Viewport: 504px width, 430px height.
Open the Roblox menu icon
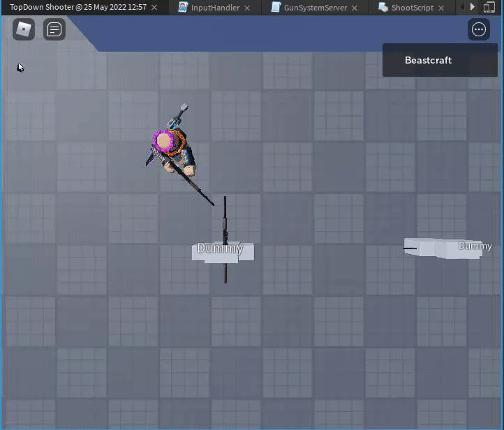[24, 29]
